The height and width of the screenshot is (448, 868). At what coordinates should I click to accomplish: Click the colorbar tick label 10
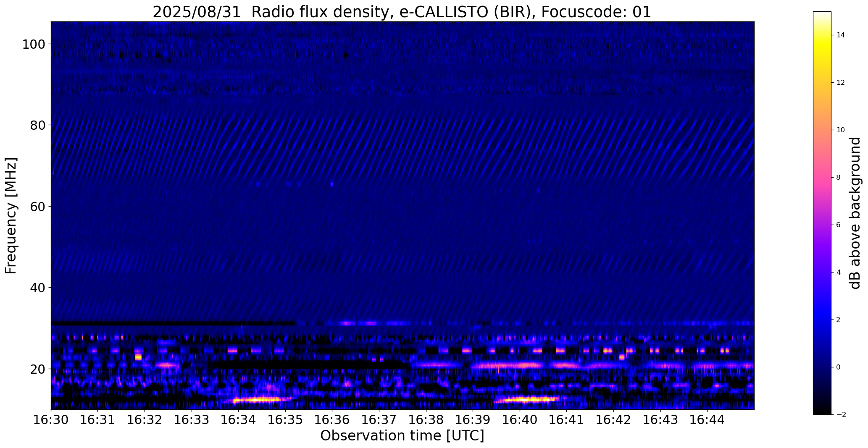click(841, 130)
